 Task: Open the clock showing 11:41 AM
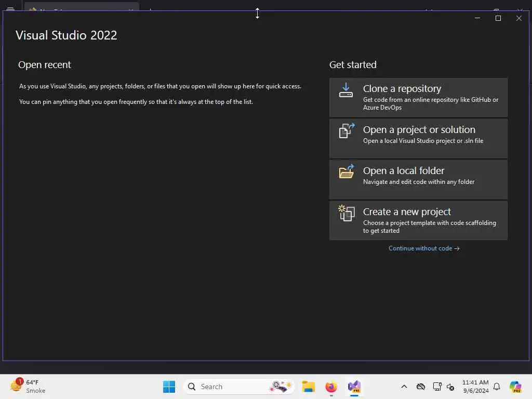(x=475, y=387)
